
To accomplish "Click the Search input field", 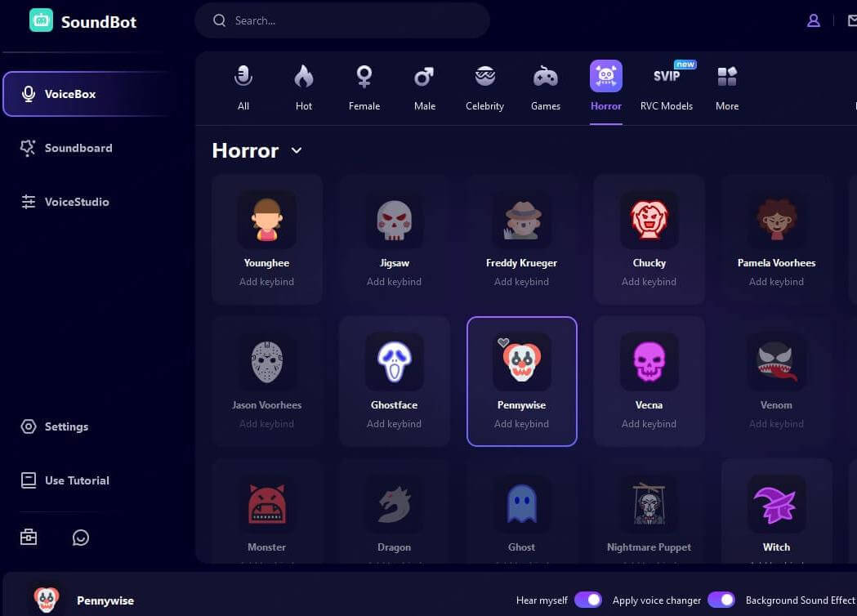I will [x=351, y=20].
